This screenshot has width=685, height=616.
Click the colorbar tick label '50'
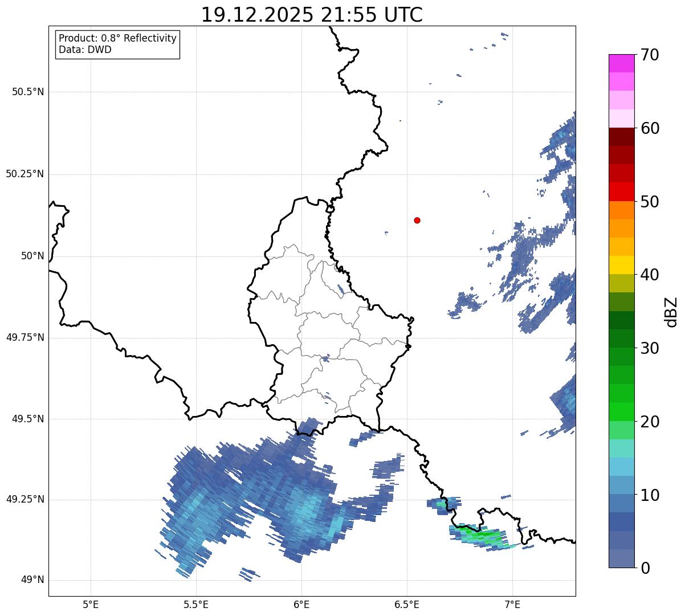650,202
